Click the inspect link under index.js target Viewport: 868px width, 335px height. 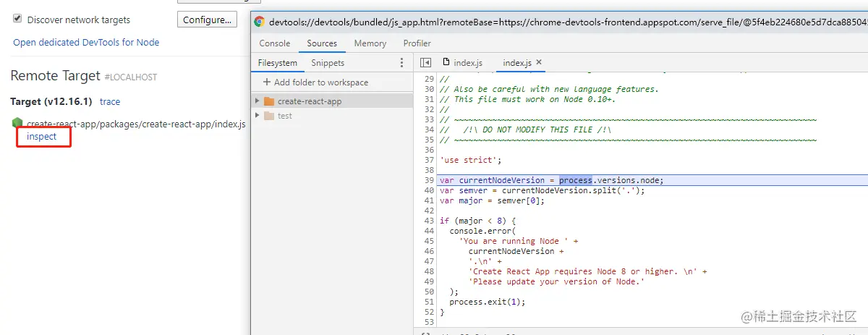pyautogui.click(x=41, y=136)
